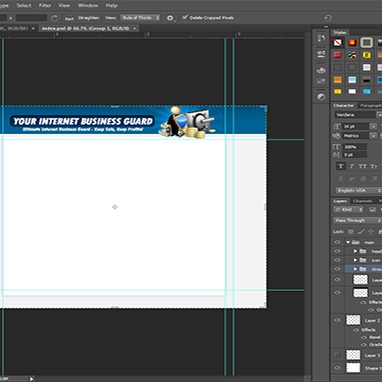Toggle Faux Italic in Character panel
The height and width of the screenshot is (382, 382).
pos(352,166)
